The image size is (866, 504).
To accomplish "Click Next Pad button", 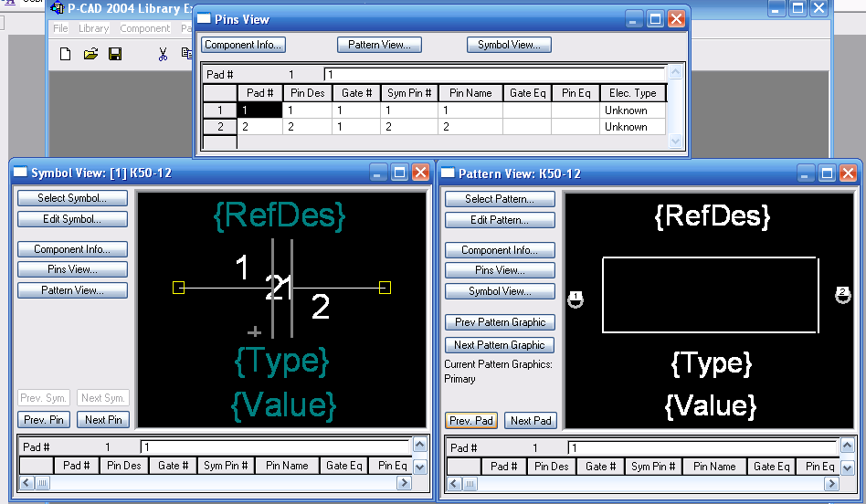I will click(x=531, y=421).
